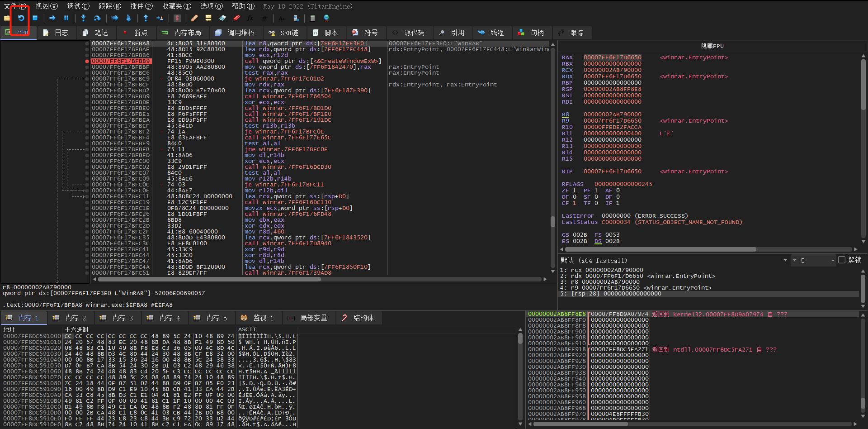The height and width of the screenshot is (429, 868).
Task: Enable the 解锁 checkbox in registers panel
Action: click(842, 260)
